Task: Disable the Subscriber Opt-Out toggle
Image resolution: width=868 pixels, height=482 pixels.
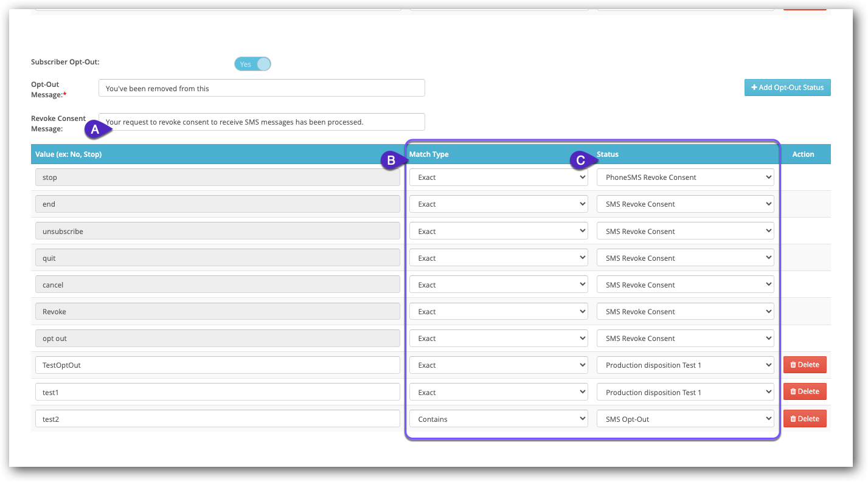Action: 252,64
